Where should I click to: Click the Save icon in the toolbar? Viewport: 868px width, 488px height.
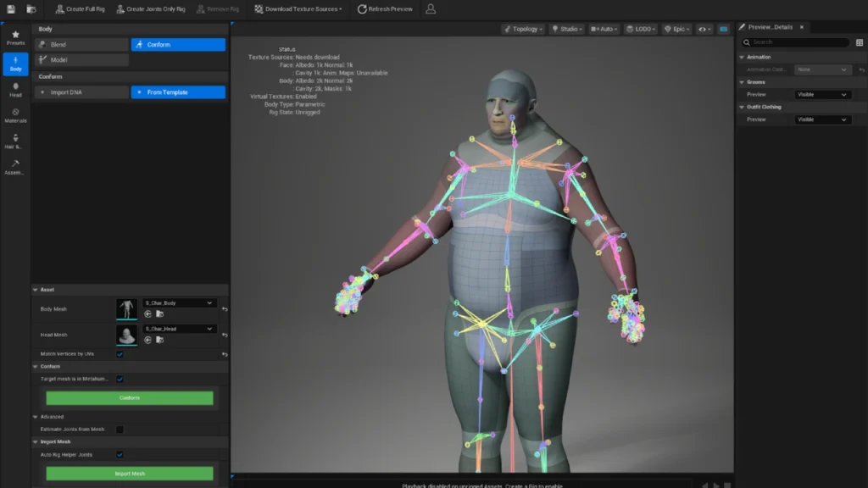click(x=11, y=8)
